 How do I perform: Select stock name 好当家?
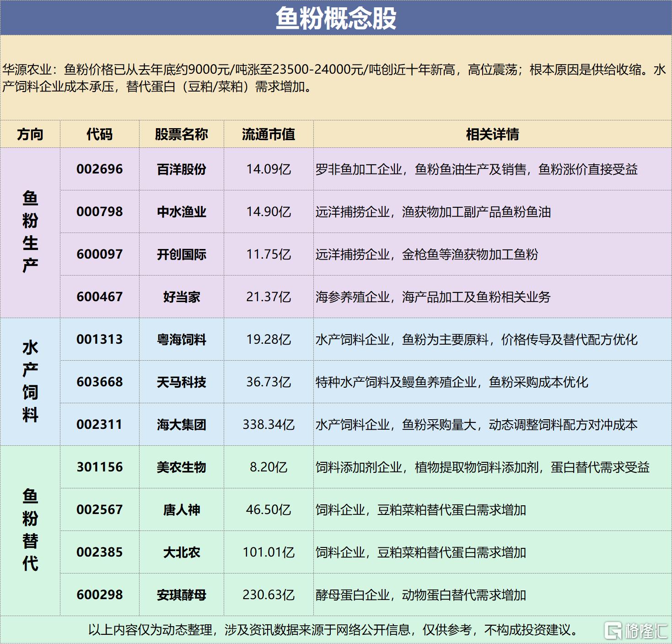click(x=182, y=297)
